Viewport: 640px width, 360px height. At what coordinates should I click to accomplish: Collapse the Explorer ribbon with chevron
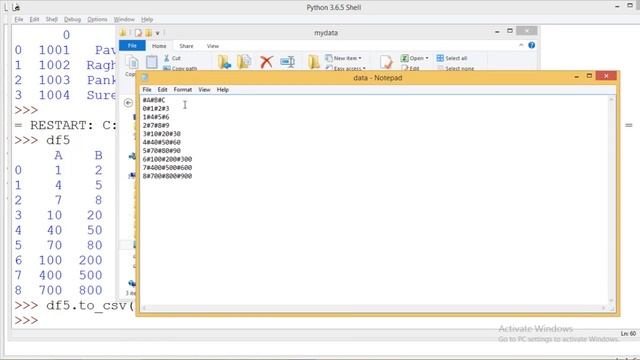[x=521, y=45]
